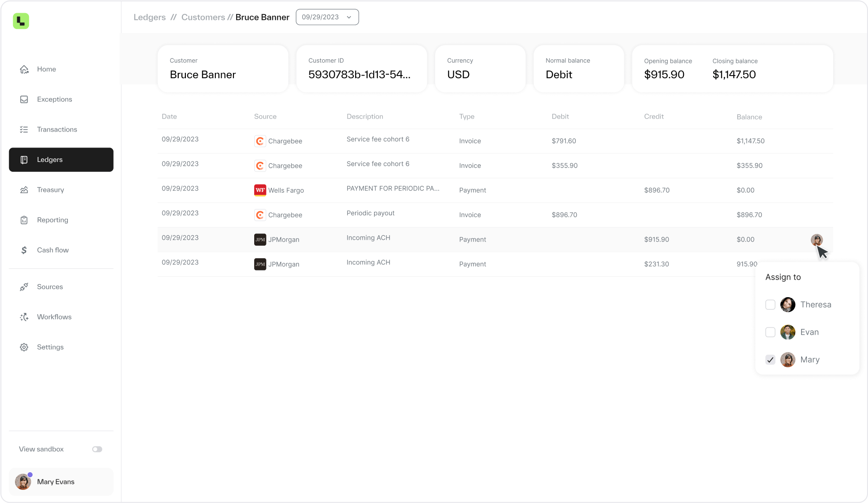The height and width of the screenshot is (503, 868).
Task: Expand the 09/29/2023 date dropdown
Action: 327,17
